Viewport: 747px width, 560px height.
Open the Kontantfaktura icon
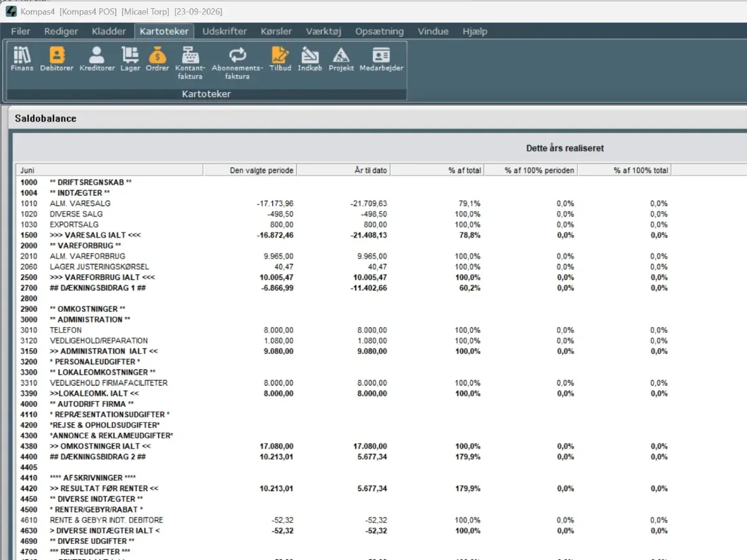[x=190, y=63]
